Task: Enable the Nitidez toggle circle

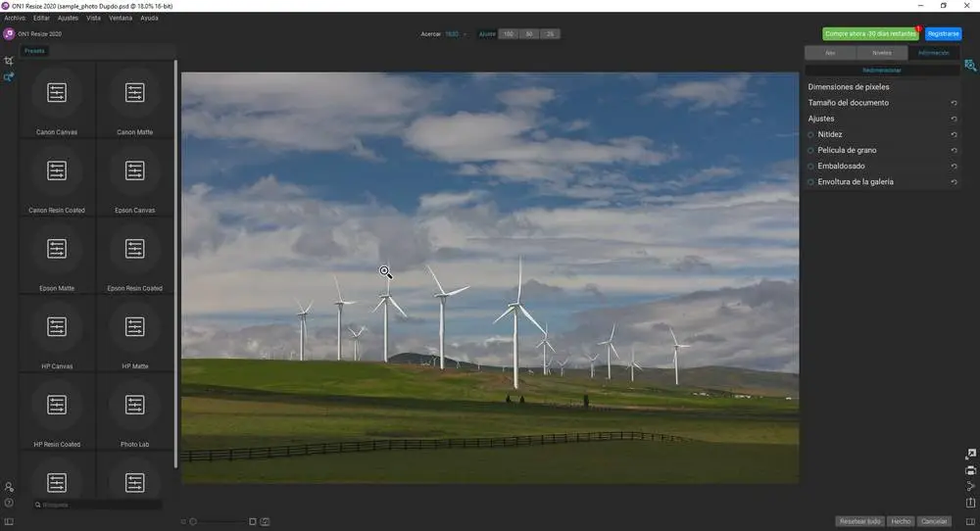Action: point(811,134)
